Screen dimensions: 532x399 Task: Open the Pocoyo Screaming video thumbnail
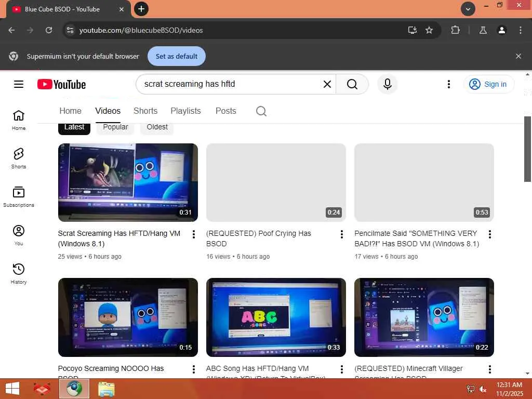(x=128, y=317)
